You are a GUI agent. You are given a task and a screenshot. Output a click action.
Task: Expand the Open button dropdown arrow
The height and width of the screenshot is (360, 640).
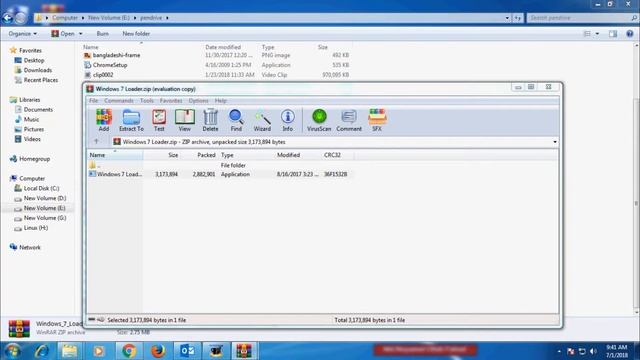click(x=80, y=34)
